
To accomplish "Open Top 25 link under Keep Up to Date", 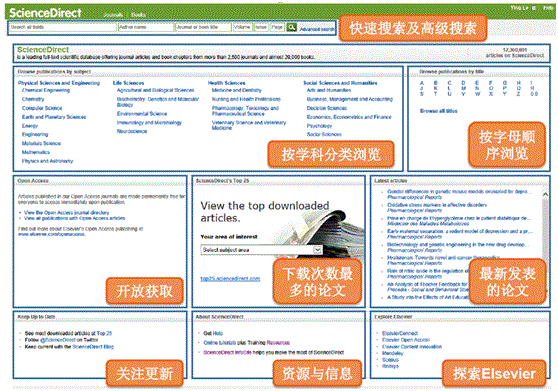I will [x=104, y=333].
